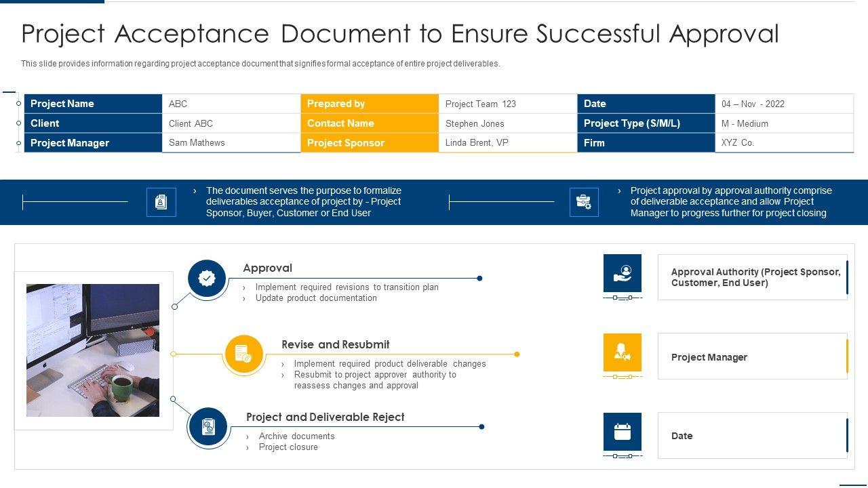
Task: Select the Project Manager table label cell
Action: [x=94, y=143]
